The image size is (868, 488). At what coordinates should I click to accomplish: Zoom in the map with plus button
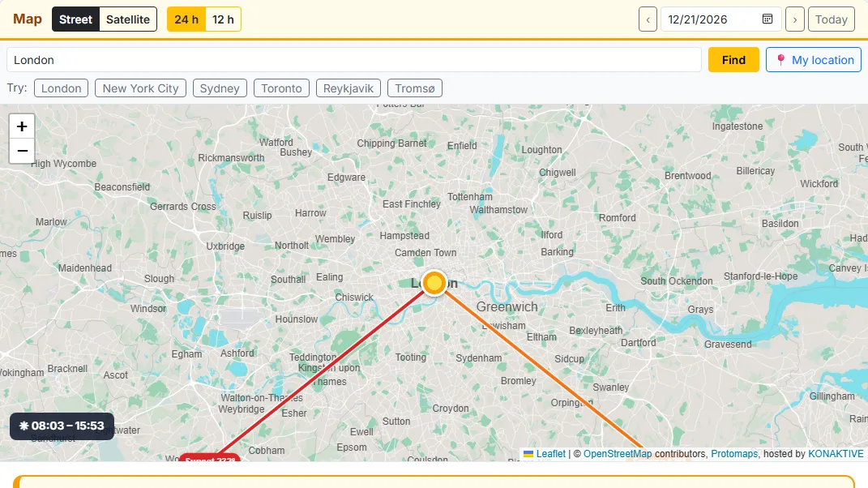click(x=22, y=126)
